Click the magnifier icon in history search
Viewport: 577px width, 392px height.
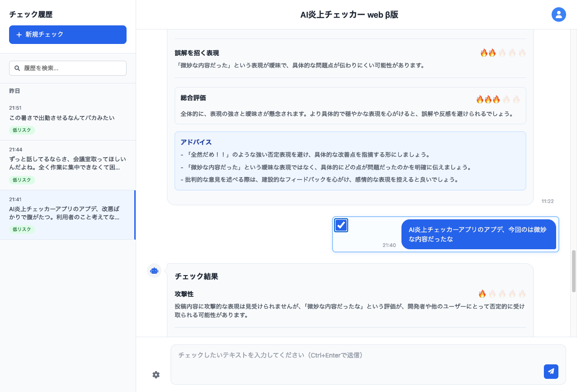17,68
